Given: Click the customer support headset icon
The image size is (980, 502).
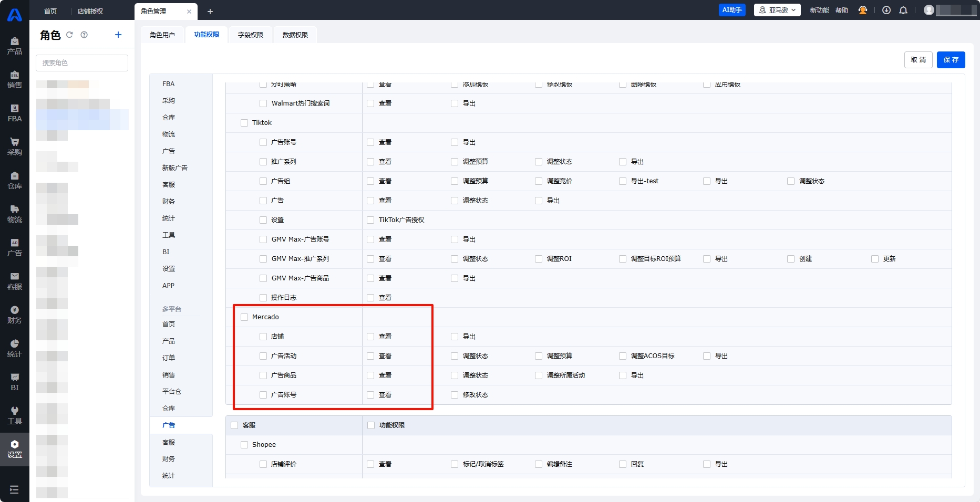Looking at the screenshot, I should click(863, 11).
